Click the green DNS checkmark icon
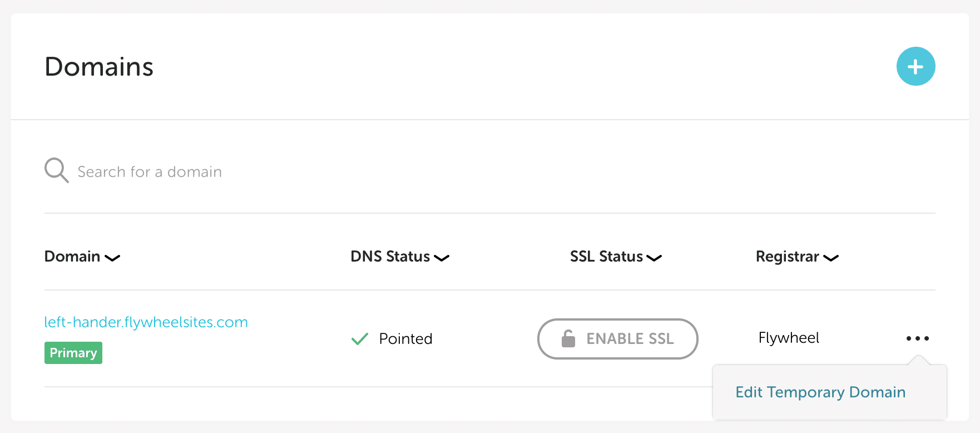Image resolution: width=980 pixels, height=433 pixels. tap(360, 338)
